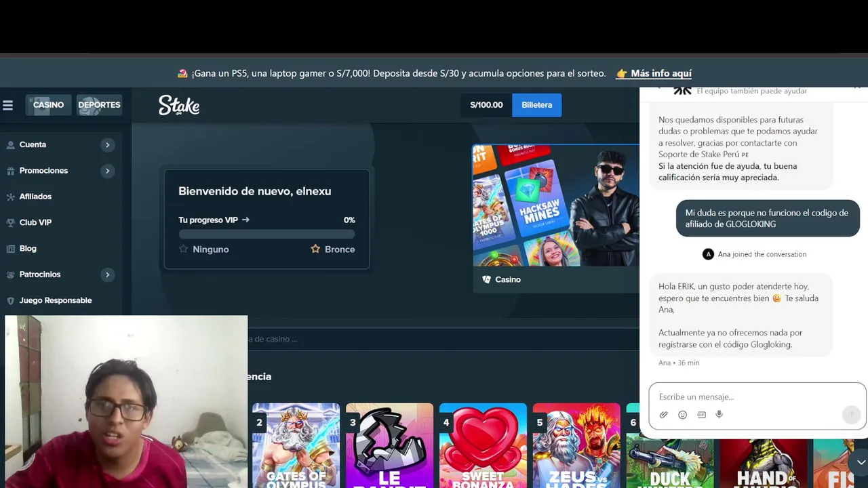This screenshot has width=868, height=488.
Task: Click the VIP progress arrow icon
Action: click(245, 220)
